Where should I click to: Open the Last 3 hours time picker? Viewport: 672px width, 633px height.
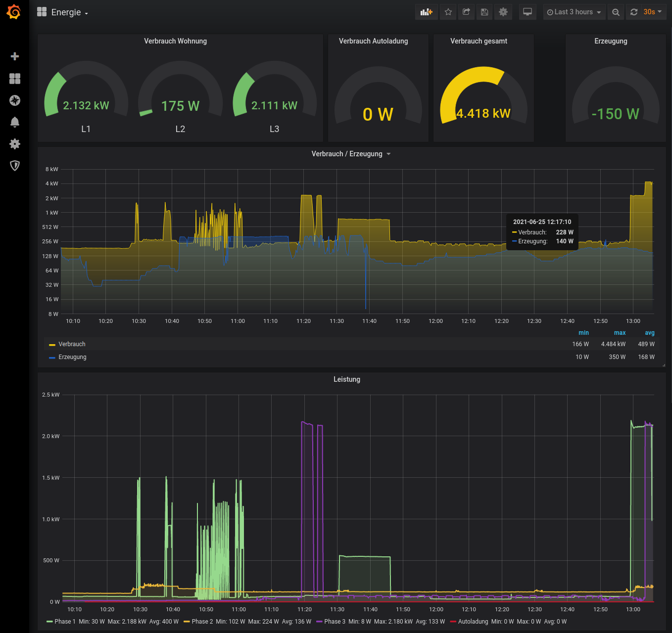(x=574, y=12)
